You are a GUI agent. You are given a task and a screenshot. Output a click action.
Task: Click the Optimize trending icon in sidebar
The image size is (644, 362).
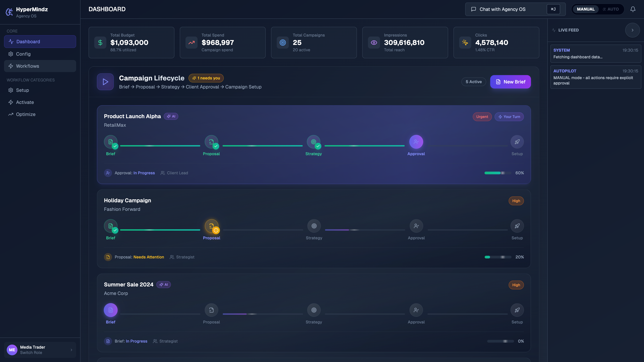[x=11, y=114]
